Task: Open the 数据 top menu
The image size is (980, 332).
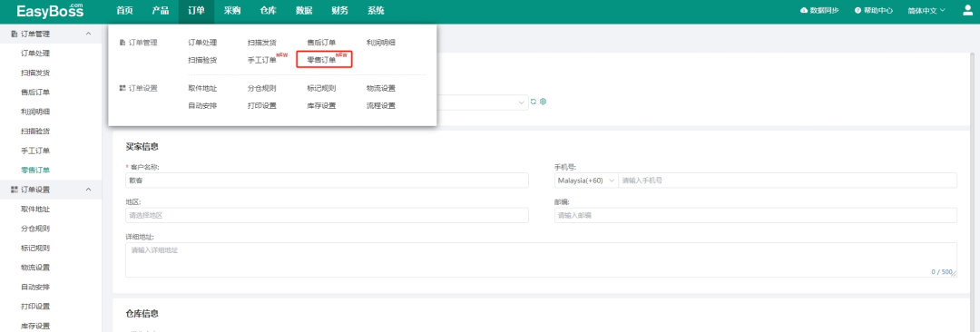Action: coord(304,11)
